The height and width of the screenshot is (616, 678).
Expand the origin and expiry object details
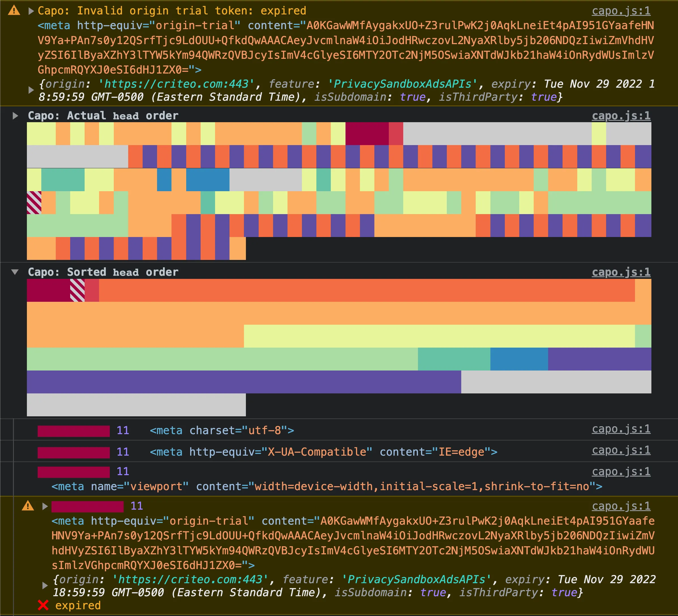click(32, 89)
